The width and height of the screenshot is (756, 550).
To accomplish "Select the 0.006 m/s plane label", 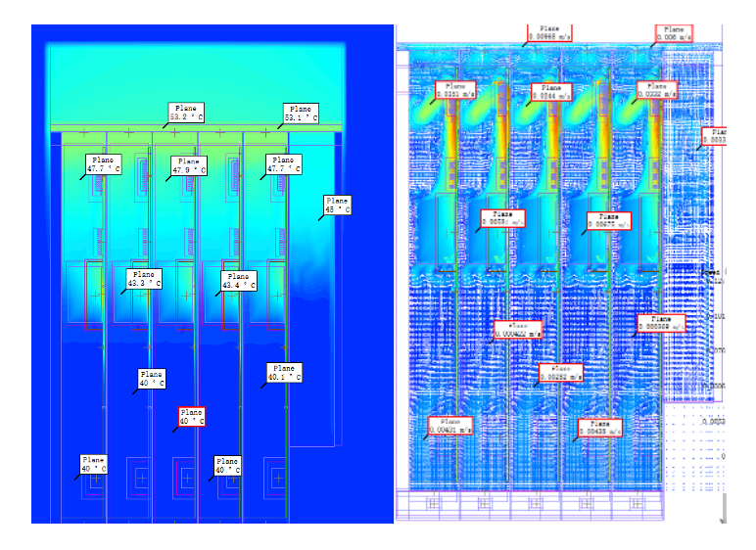I will click(674, 33).
